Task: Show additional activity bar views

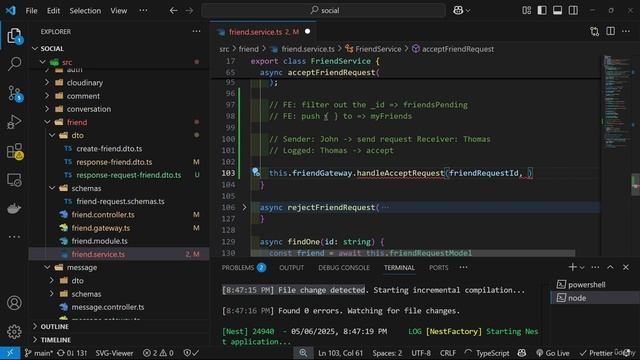Action: 14,236
